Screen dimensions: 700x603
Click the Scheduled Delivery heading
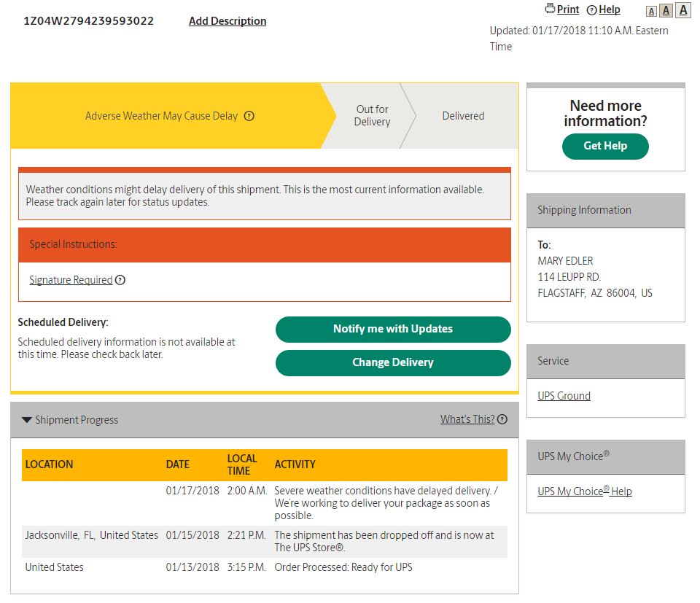pos(63,322)
